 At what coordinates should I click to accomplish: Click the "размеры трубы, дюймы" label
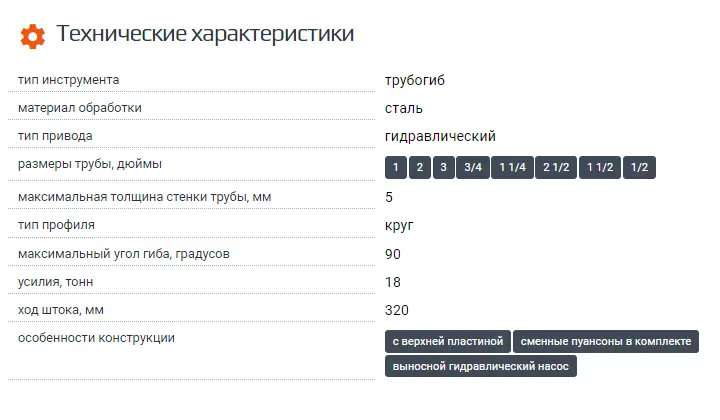click(x=90, y=164)
